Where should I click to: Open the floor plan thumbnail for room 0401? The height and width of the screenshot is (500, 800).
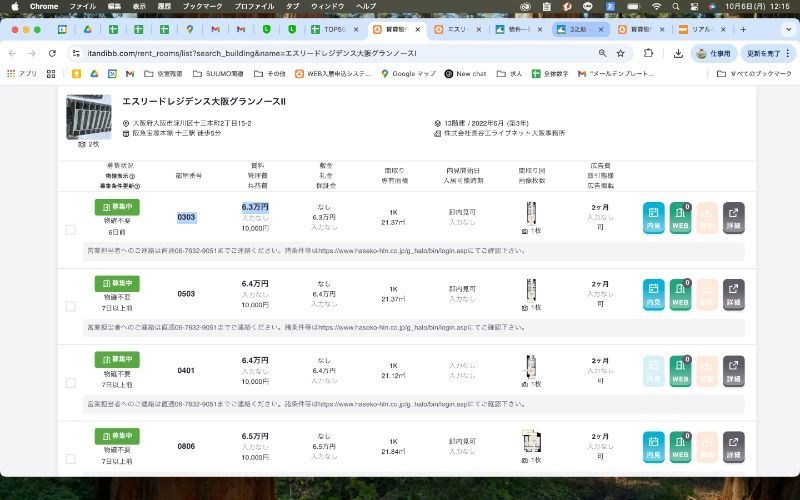(x=531, y=366)
